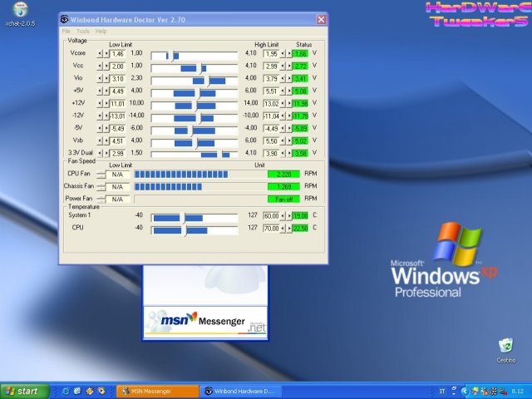Click the IT language indicator in the taskbar
The image size is (532, 399).
442,392
